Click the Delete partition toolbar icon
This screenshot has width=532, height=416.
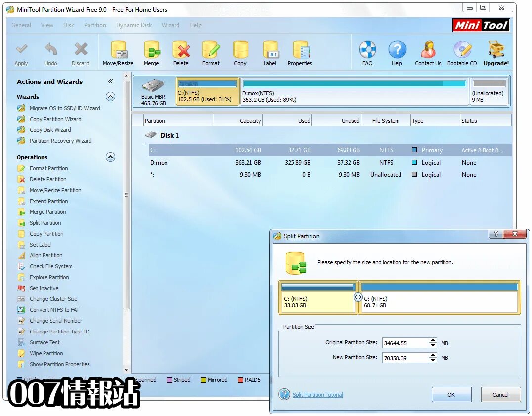(x=181, y=50)
